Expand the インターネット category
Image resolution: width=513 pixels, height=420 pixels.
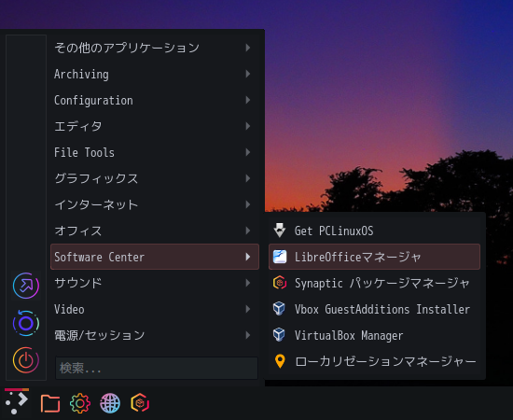coord(155,204)
